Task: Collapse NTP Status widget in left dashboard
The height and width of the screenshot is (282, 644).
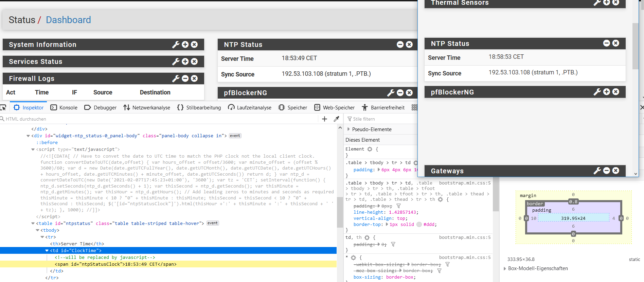Action: [x=400, y=45]
